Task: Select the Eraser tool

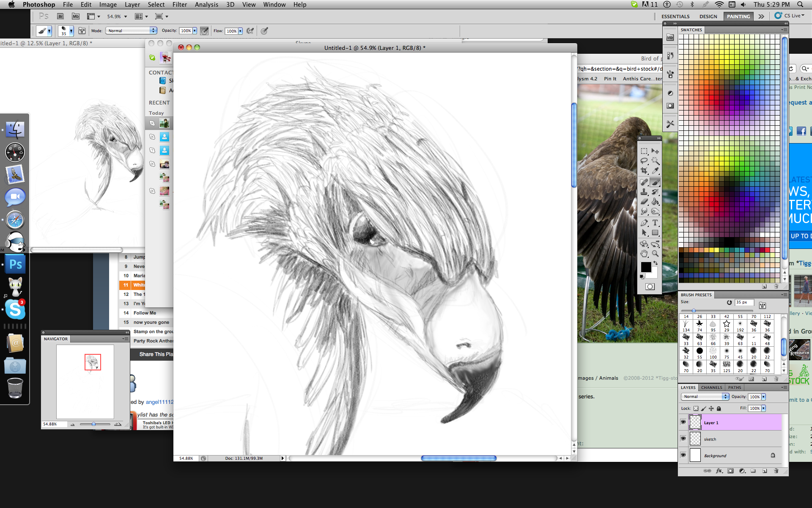Action: click(x=644, y=202)
